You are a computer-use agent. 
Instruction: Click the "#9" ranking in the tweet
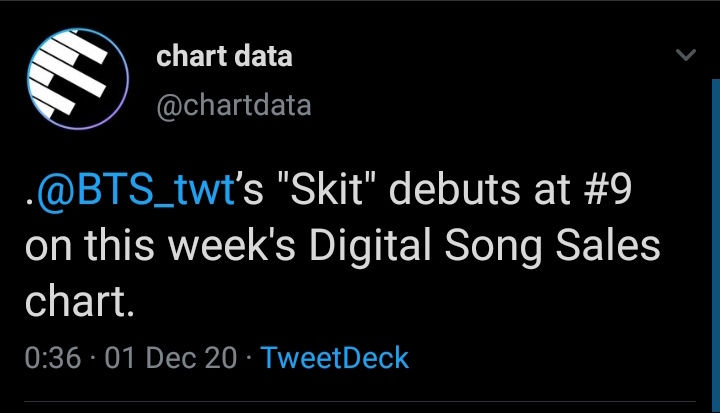coord(606,190)
